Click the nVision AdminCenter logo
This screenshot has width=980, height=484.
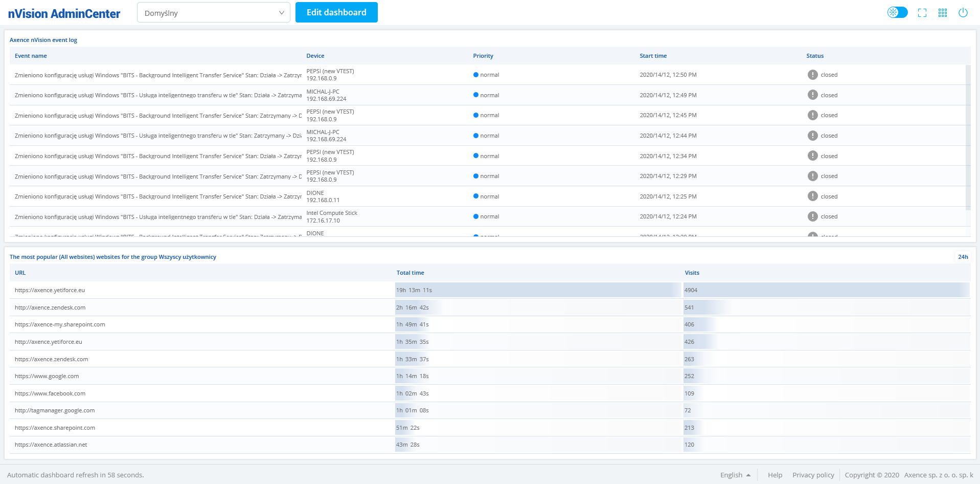click(x=64, y=14)
